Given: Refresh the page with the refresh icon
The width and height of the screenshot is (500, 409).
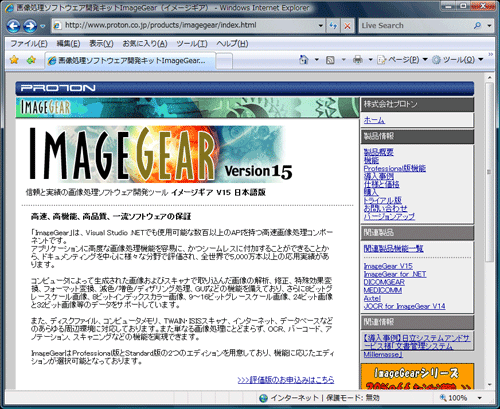Looking at the screenshot, I should coord(333,26).
